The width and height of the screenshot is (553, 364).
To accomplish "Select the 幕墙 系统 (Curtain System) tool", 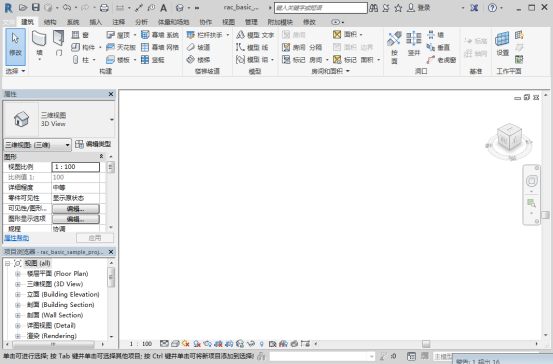I will 160,35.
